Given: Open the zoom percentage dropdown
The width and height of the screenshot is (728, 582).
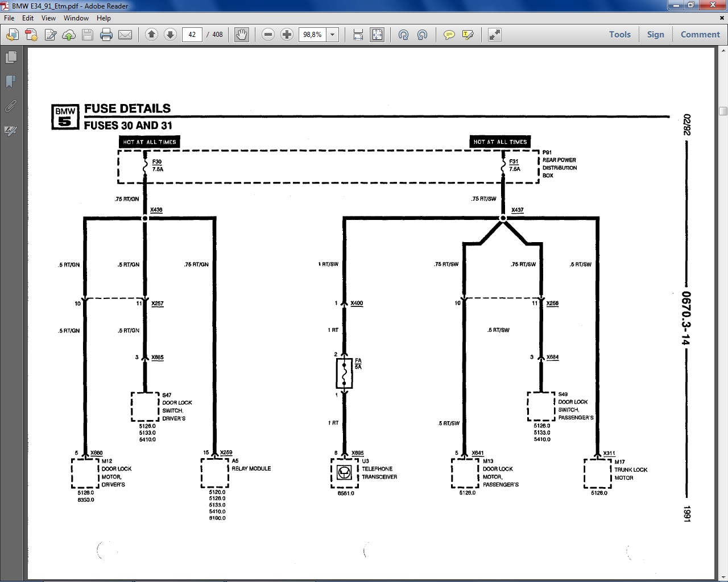Looking at the screenshot, I should pyautogui.click(x=333, y=35).
